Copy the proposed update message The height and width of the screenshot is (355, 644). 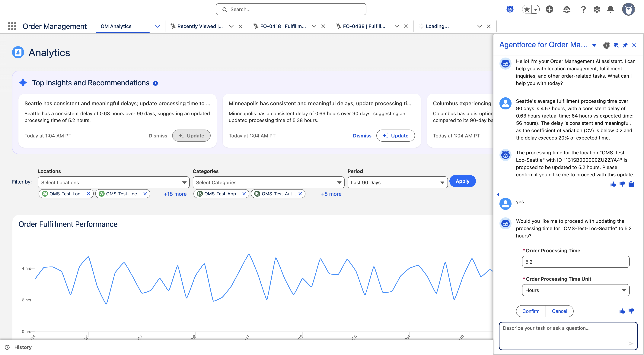click(631, 184)
